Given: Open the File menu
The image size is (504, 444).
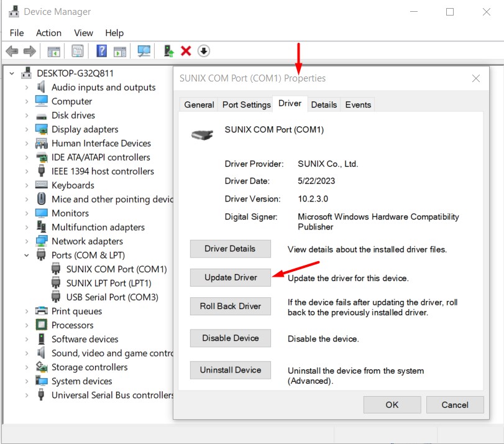Looking at the screenshot, I should (x=17, y=33).
